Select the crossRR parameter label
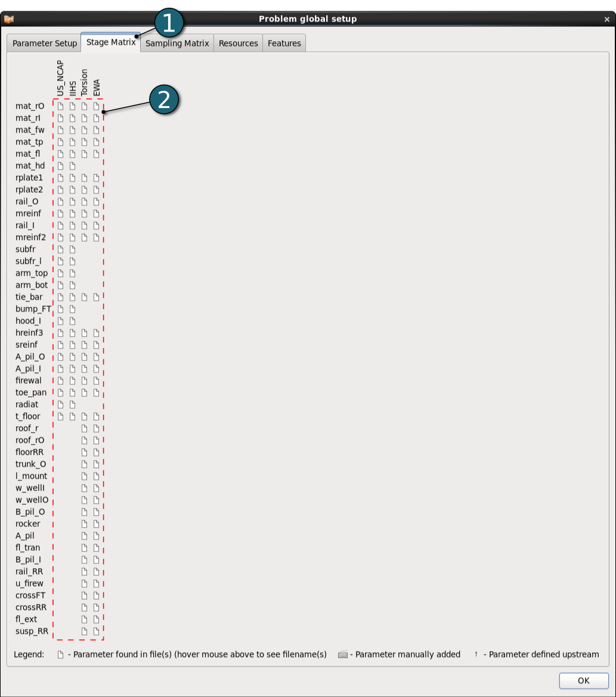Viewport: 616px width, 697px height. pos(30,607)
